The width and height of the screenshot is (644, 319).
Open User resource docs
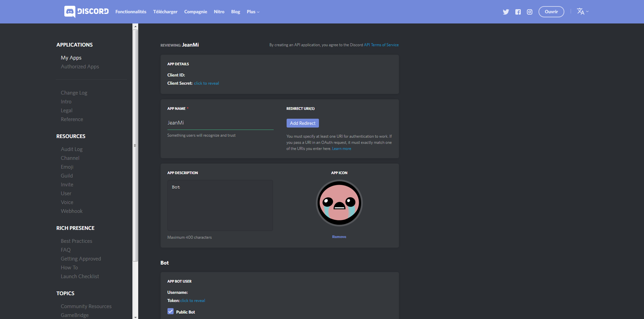point(66,193)
